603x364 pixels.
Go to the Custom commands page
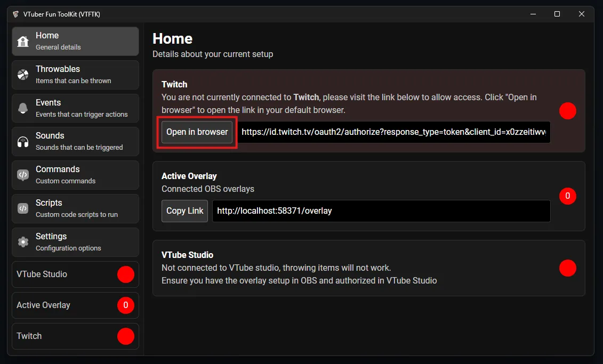coord(75,175)
